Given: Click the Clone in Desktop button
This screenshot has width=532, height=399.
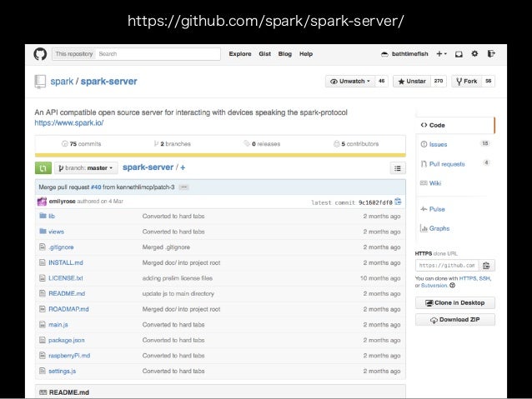Looking at the screenshot, I should (x=455, y=302).
